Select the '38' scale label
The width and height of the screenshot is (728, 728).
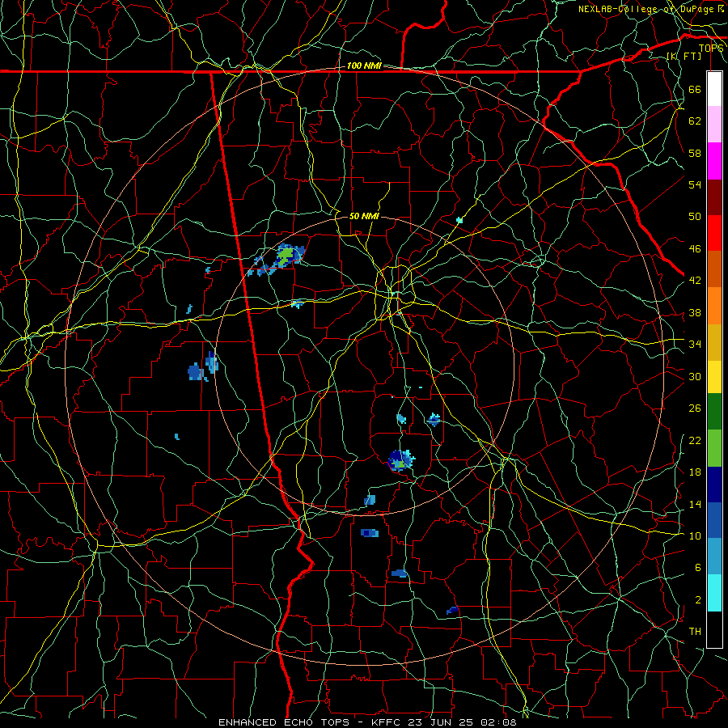click(x=695, y=312)
